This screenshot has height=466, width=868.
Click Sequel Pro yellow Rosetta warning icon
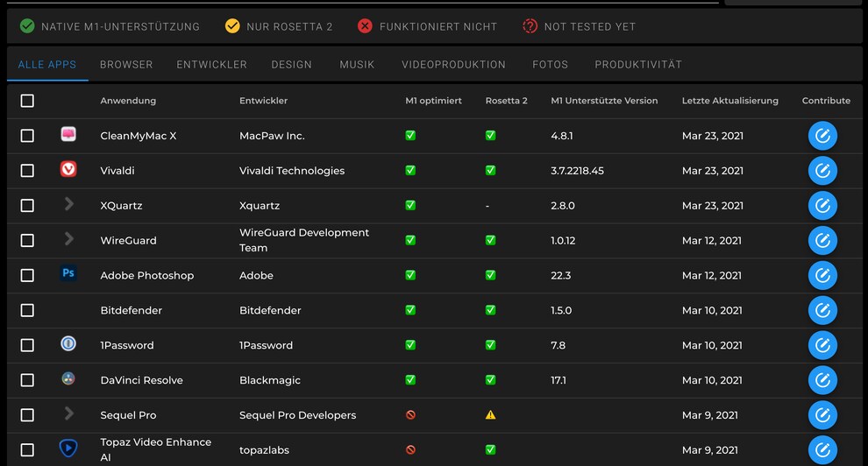490,414
